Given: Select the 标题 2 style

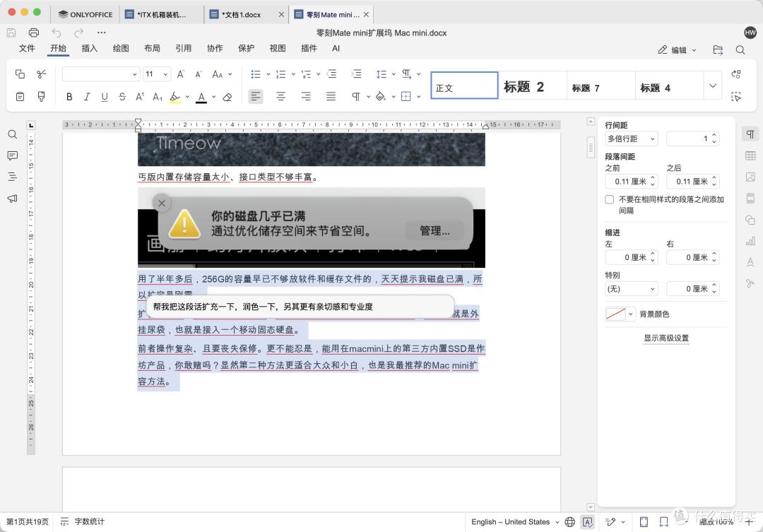Looking at the screenshot, I should (533, 85).
